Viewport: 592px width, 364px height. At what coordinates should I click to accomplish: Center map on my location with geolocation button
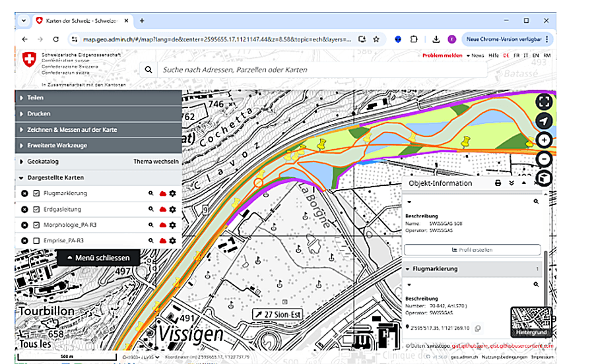544,121
